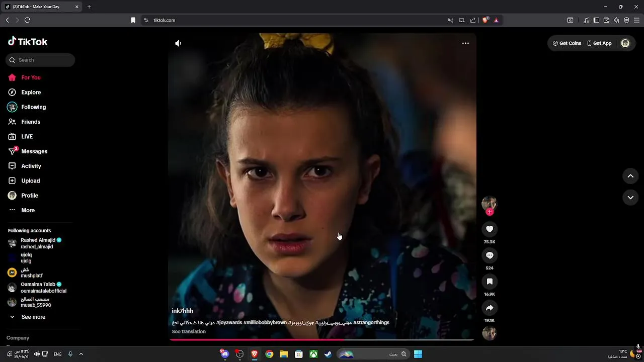Reload the page with refresh icon
The width and height of the screenshot is (644, 362).
pos(27,20)
